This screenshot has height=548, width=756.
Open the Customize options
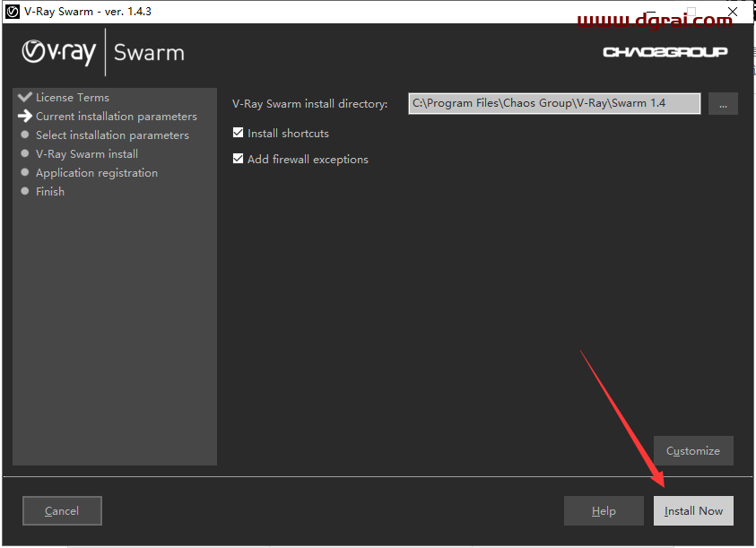pyautogui.click(x=693, y=451)
